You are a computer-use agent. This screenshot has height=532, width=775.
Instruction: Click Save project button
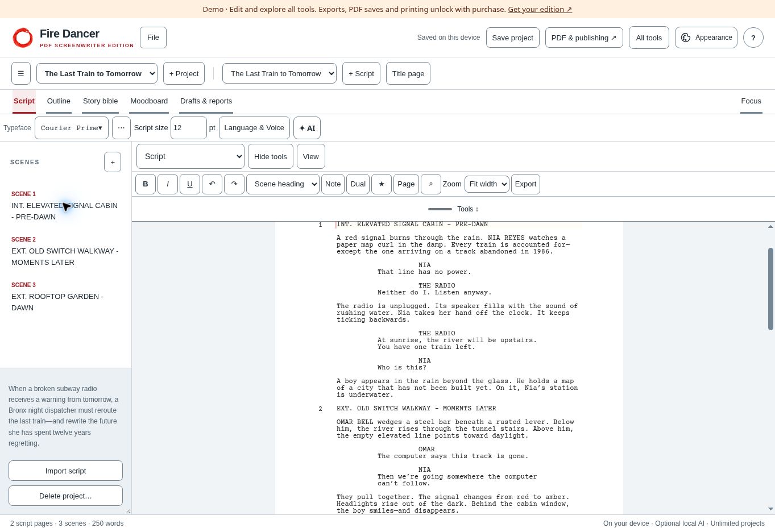pyautogui.click(x=513, y=38)
